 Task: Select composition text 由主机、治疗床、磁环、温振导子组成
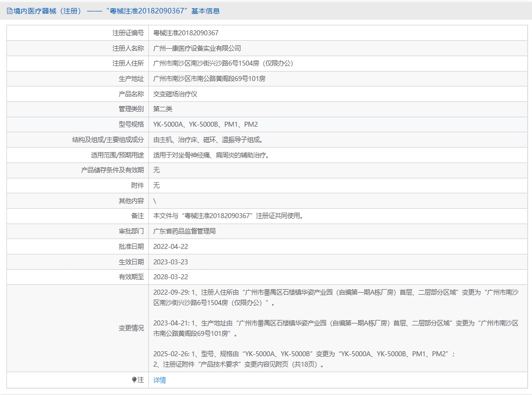tap(208, 140)
